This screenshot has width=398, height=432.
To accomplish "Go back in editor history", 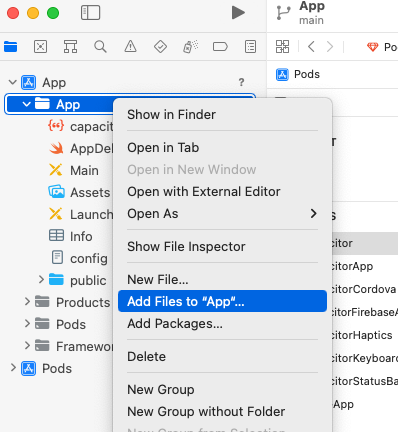I will tap(311, 47).
